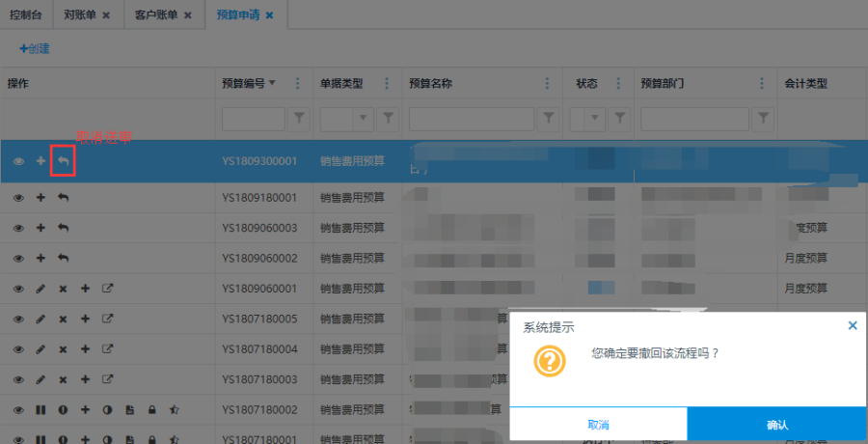Screen dimensions: 868x444
Task: Click the pencil edit icon for YS1809060001
Action: [41, 289]
